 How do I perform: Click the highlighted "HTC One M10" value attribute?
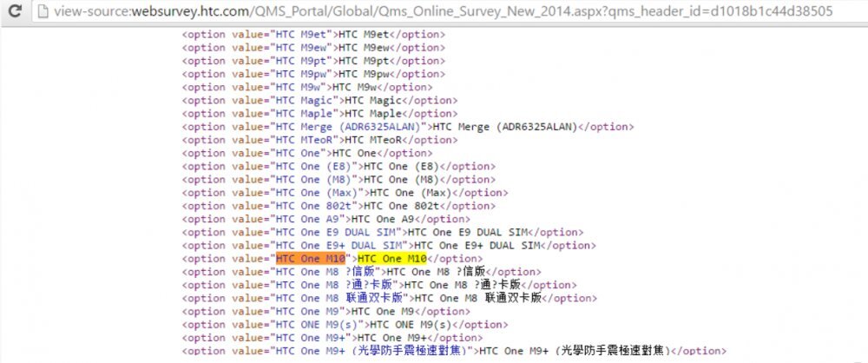[312, 259]
